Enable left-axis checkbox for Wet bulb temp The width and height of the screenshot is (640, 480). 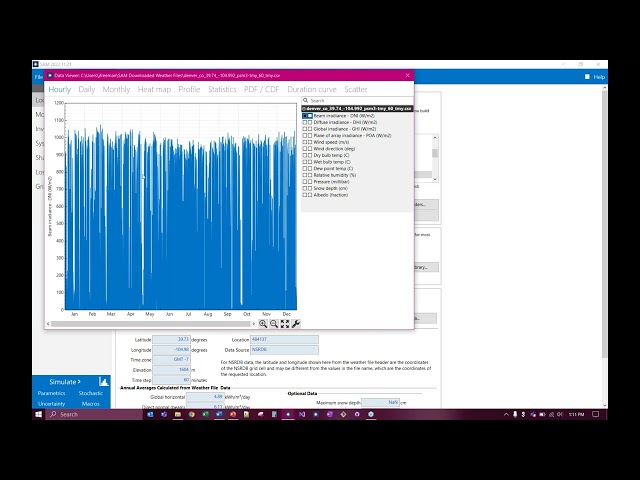(304, 162)
